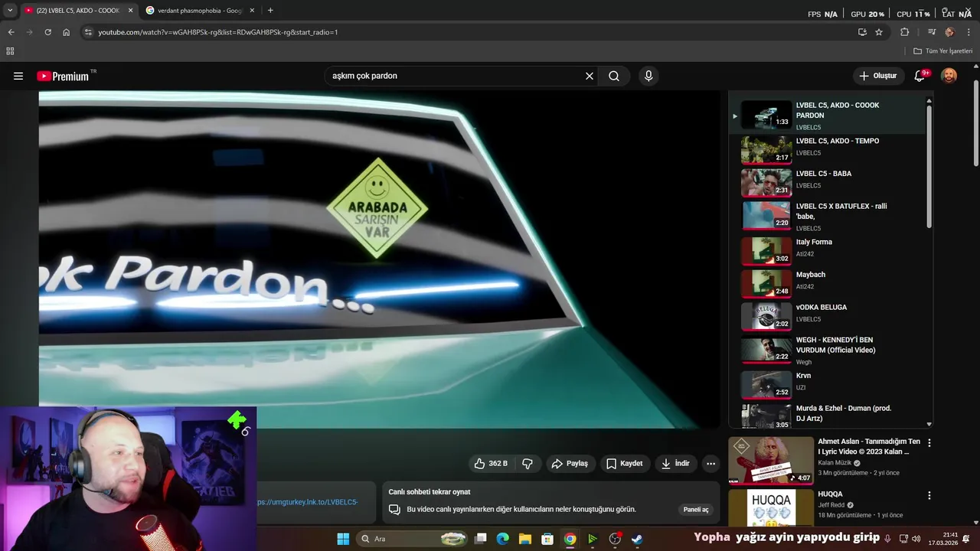Close the verdant phasmophobia tab
980x551 pixels.
[x=252, y=11]
